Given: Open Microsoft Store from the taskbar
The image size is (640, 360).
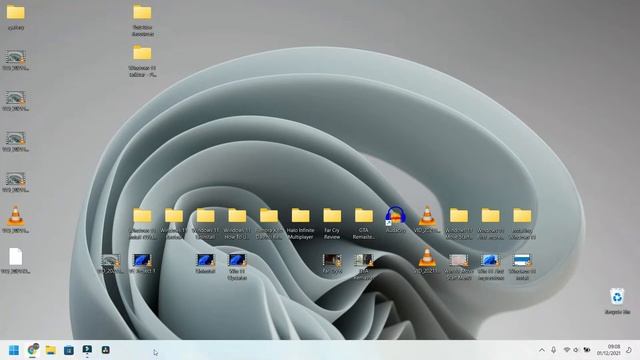Looking at the screenshot, I should pos(69,350).
